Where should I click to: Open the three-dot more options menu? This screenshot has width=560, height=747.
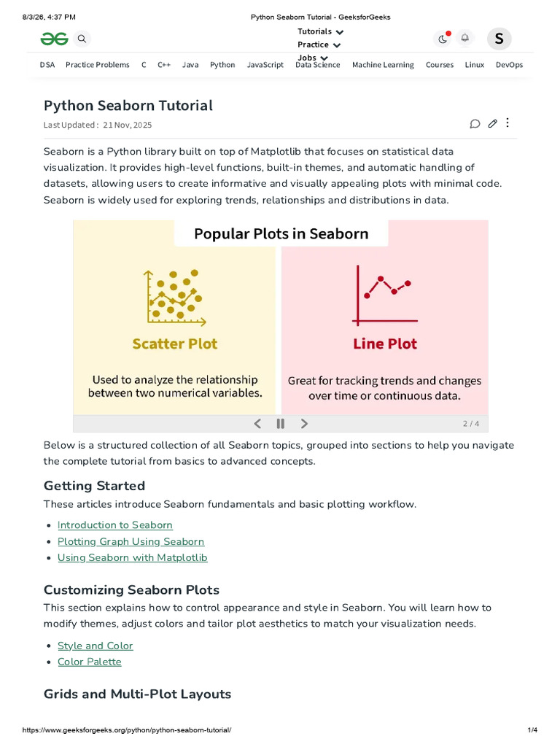[507, 123]
